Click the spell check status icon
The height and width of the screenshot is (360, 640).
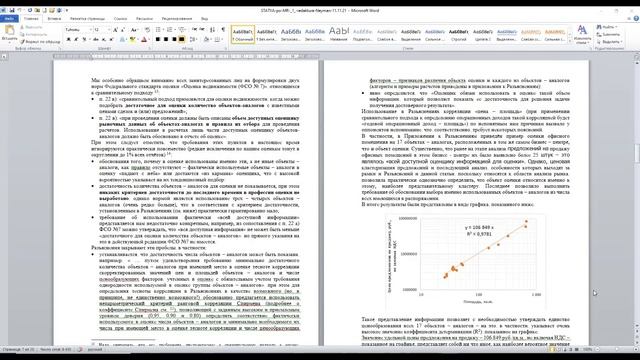pyautogui.click(x=80, y=349)
